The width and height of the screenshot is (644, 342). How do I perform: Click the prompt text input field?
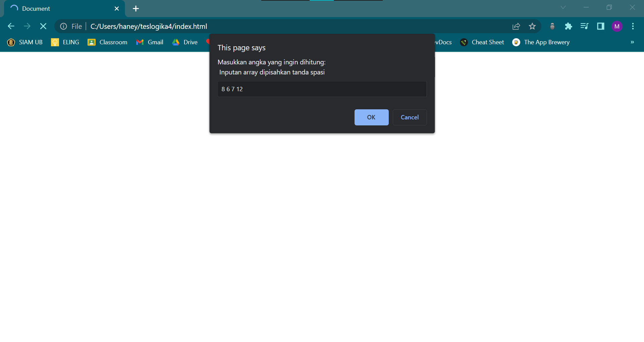[x=322, y=89]
